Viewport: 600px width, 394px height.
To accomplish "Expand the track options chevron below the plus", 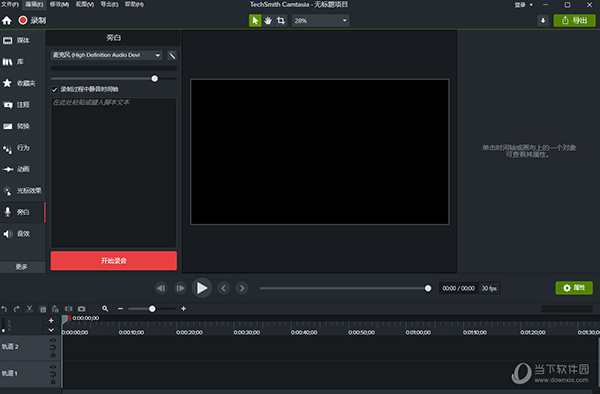I will click(51, 330).
